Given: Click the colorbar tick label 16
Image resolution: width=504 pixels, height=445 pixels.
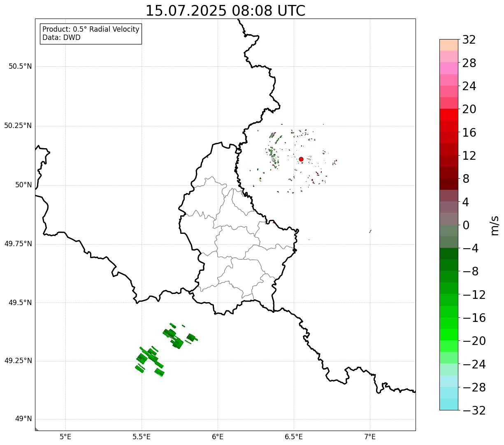Looking at the screenshot, I should click(469, 133).
